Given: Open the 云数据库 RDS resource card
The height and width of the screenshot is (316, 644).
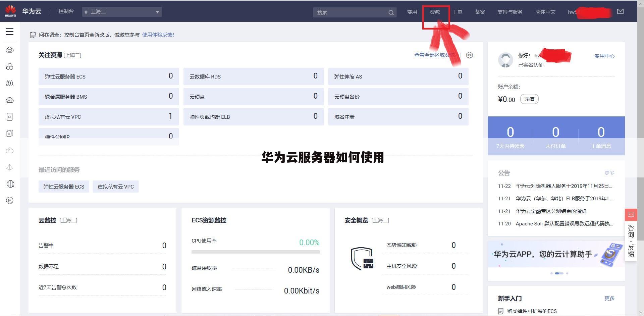Looking at the screenshot, I should [254, 76].
